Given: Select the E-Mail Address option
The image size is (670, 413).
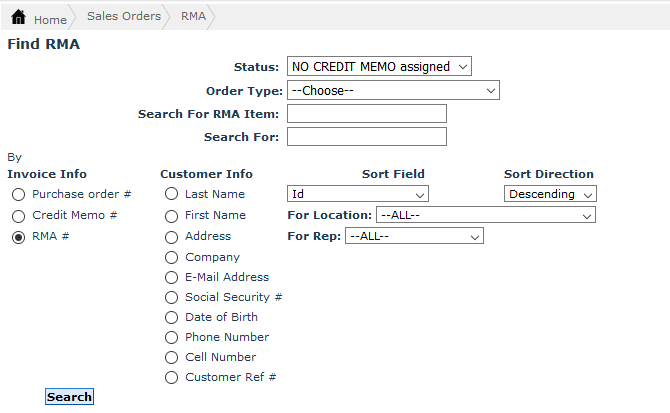Looking at the screenshot, I should [172, 278].
